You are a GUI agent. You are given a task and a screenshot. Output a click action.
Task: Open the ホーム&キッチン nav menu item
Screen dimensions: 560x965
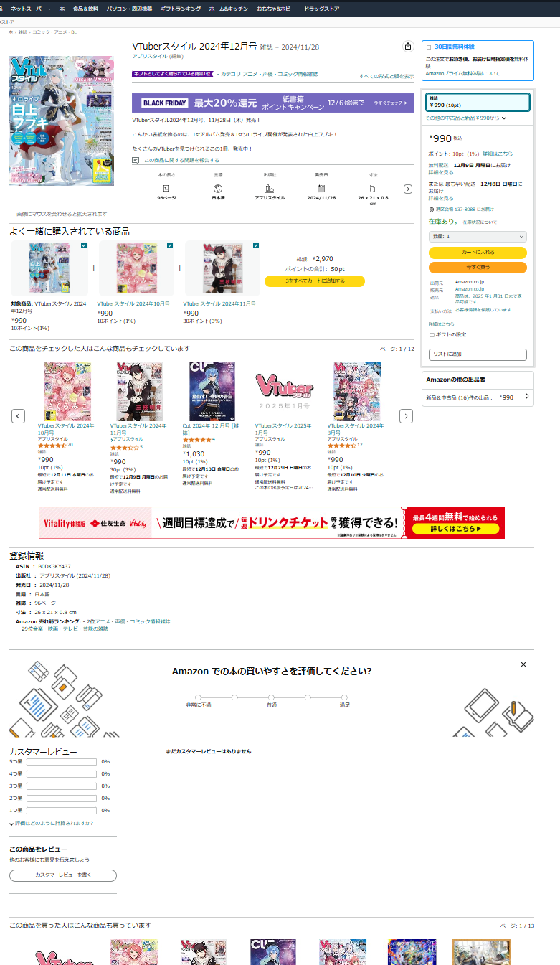(x=228, y=9)
